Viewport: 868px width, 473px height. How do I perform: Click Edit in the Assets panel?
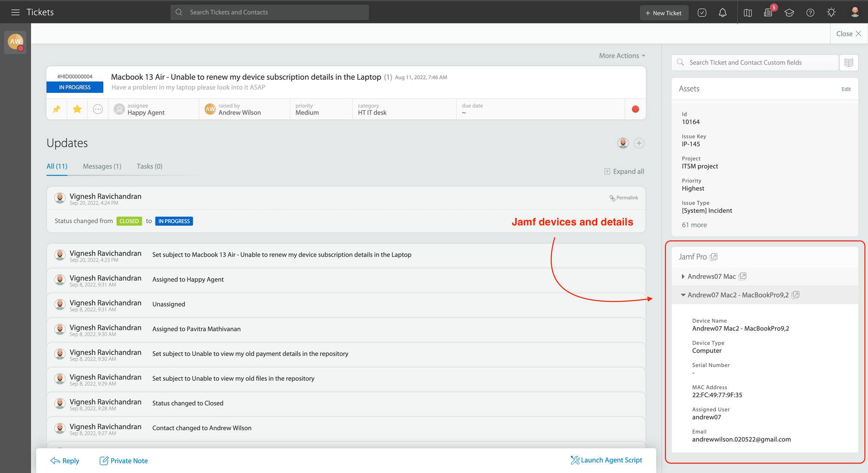point(846,89)
